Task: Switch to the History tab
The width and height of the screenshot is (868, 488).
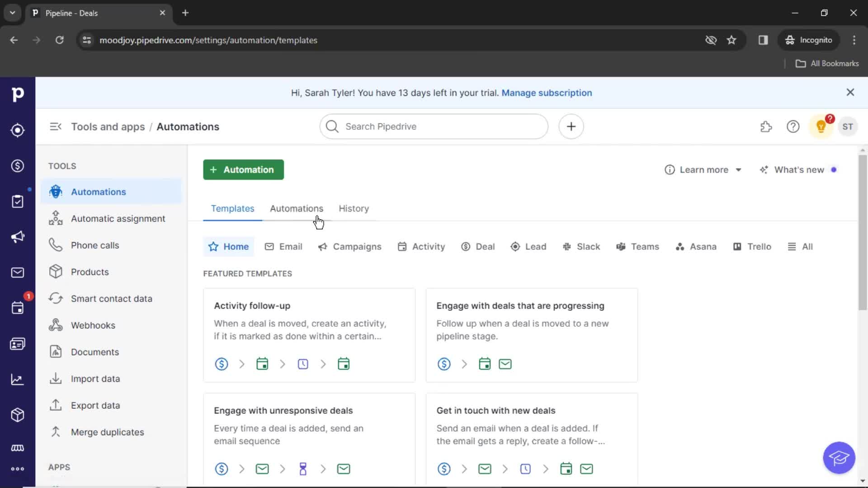Action: point(354,208)
